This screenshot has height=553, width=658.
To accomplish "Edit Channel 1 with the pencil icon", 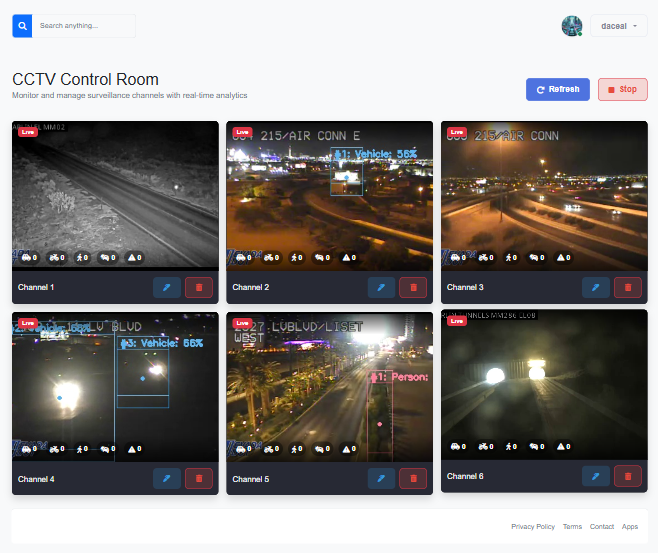I will coord(167,287).
